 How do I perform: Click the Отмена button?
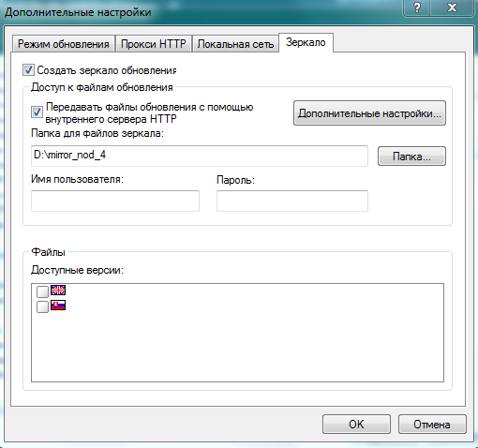tap(432, 424)
